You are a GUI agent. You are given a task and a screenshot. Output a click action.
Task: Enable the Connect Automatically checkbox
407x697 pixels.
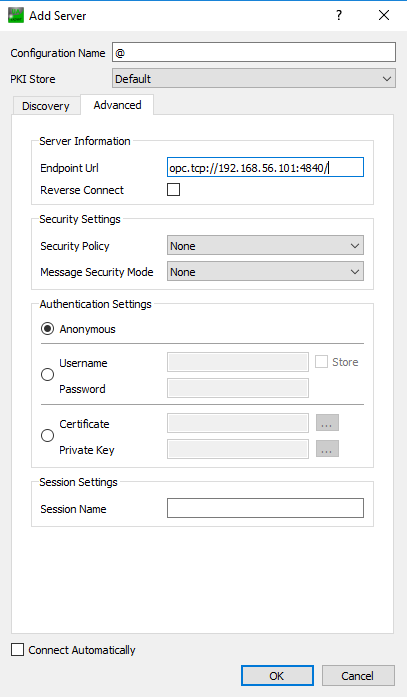tap(17, 649)
